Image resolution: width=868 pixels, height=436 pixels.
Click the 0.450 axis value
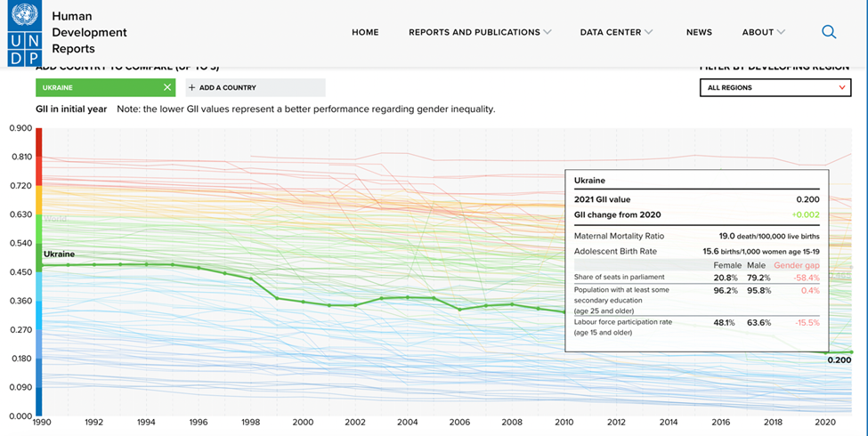tap(20, 272)
